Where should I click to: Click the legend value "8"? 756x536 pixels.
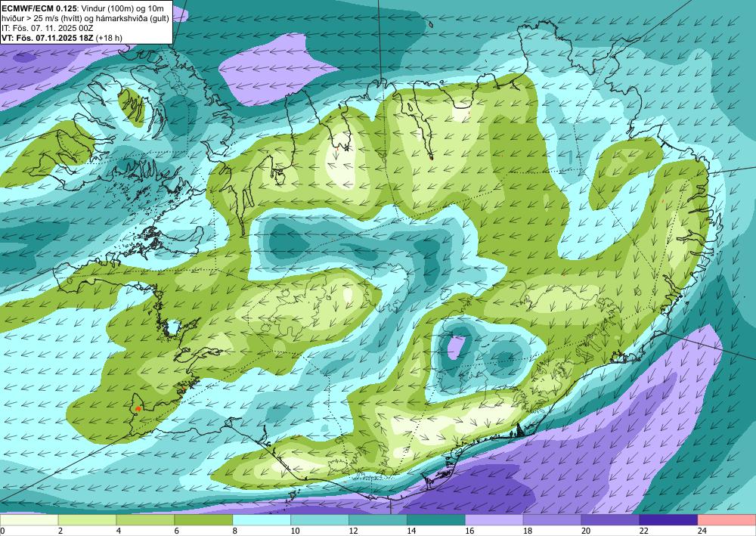(x=235, y=531)
